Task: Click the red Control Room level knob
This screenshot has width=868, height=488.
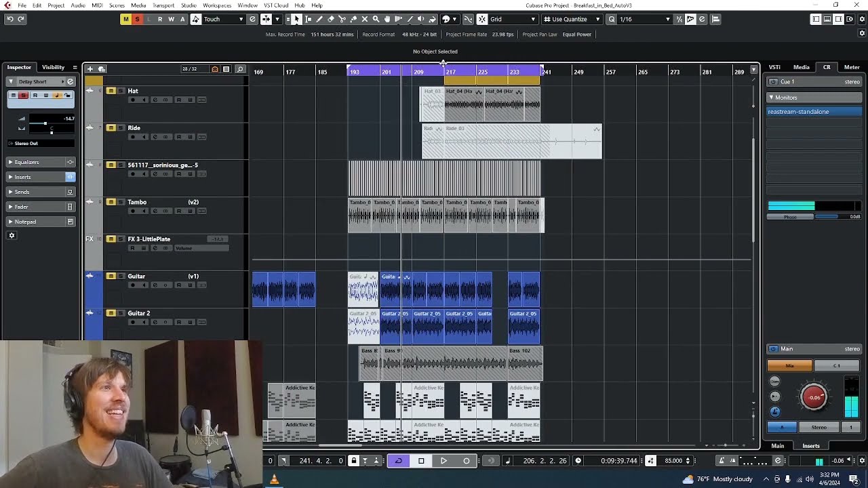Action: 814,397
